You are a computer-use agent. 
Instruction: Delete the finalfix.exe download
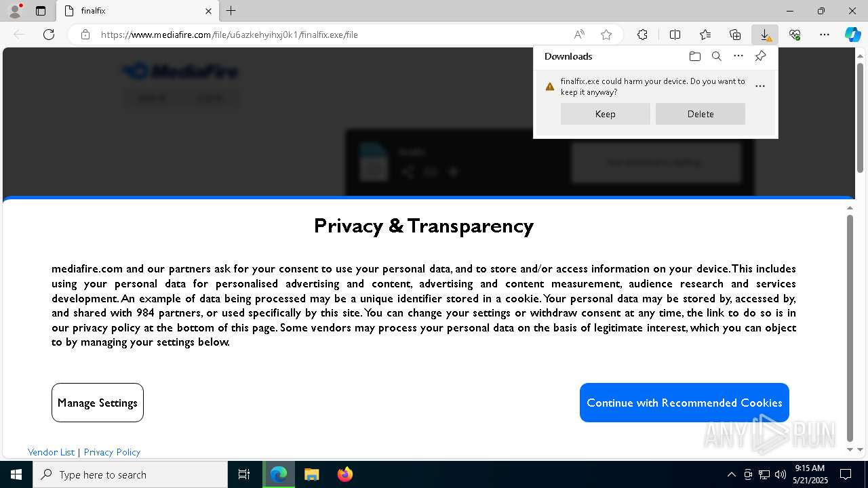coord(701,114)
